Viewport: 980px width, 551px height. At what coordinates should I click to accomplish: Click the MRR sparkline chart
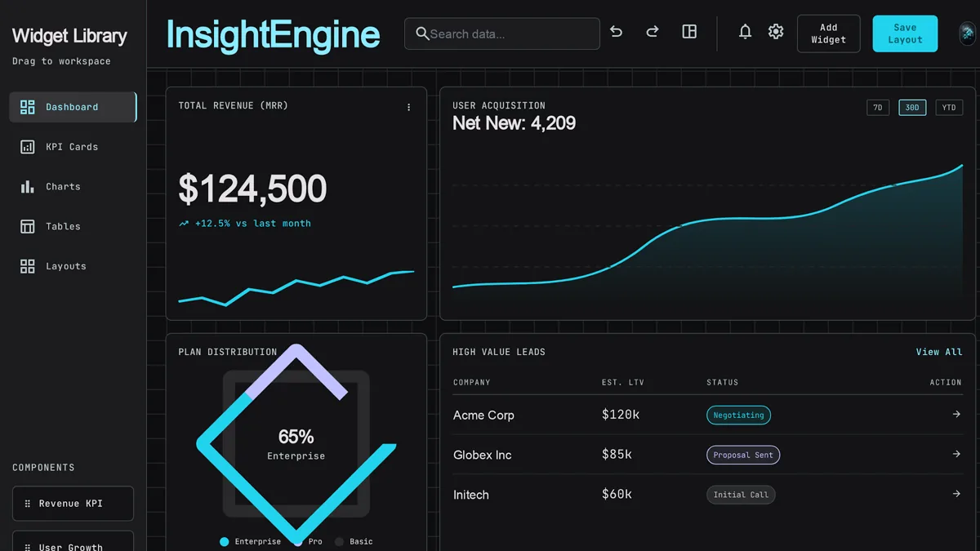296,287
